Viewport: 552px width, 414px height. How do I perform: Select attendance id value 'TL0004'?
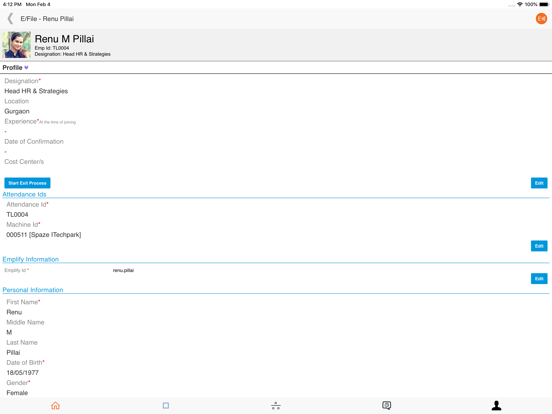click(17, 215)
